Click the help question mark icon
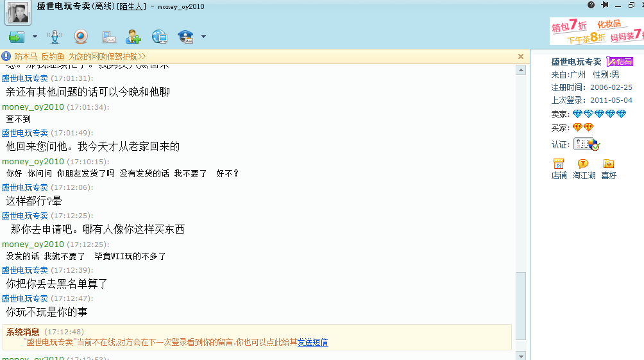The image size is (644, 360). [x=591, y=5]
